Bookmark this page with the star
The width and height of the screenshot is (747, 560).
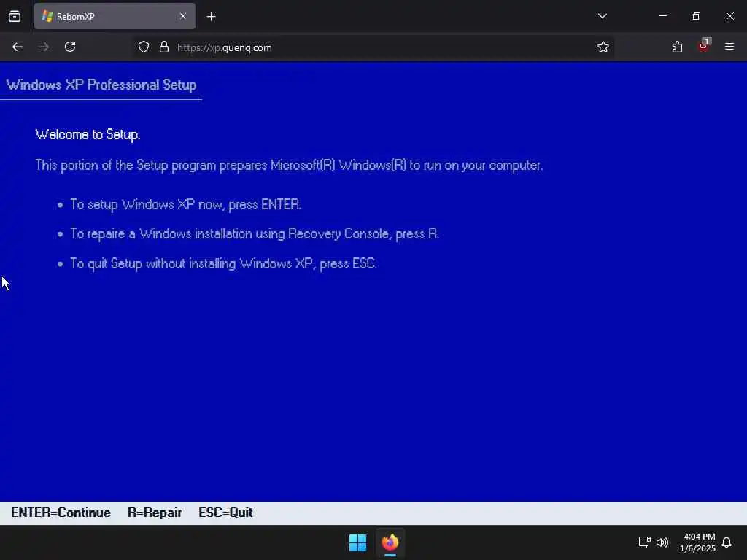click(x=603, y=47)
